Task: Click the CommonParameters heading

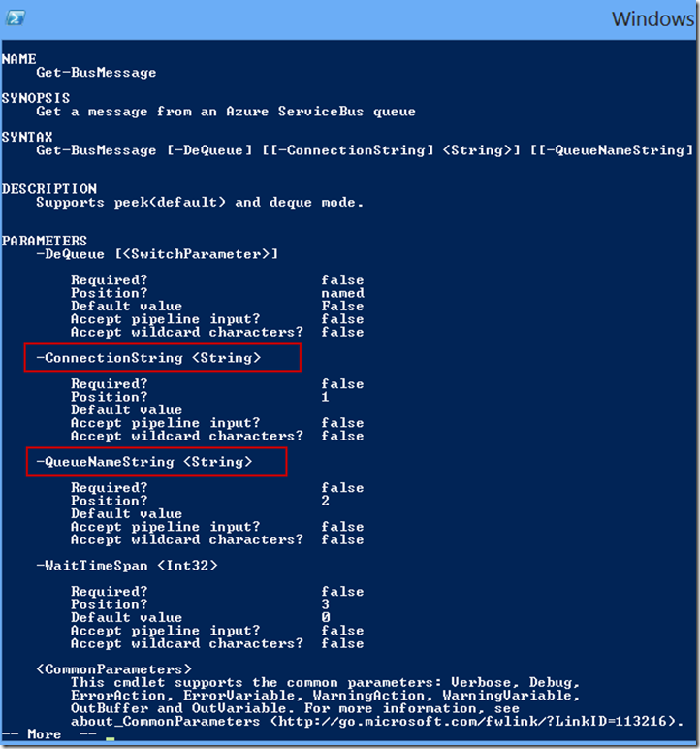Action: [x=113, y=669]
